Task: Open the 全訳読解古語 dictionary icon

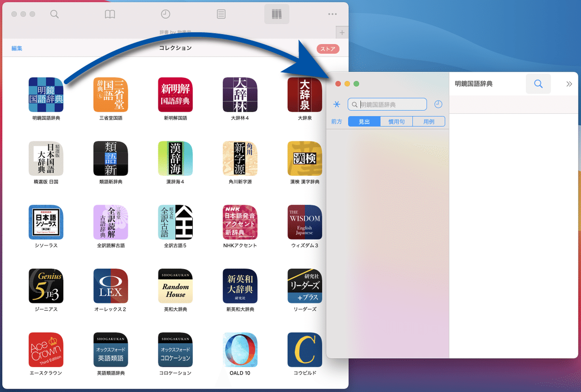Action: coord(110,222)
